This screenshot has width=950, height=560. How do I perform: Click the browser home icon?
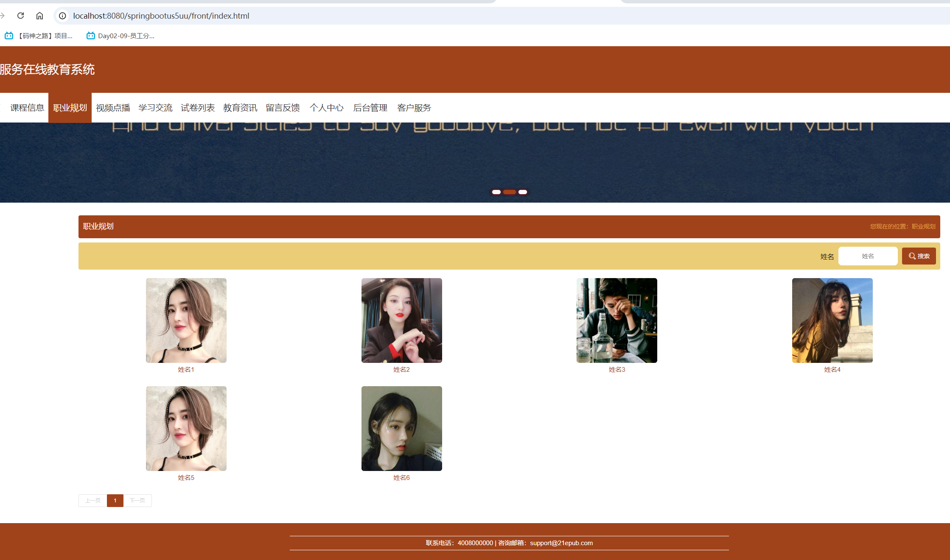39,16
